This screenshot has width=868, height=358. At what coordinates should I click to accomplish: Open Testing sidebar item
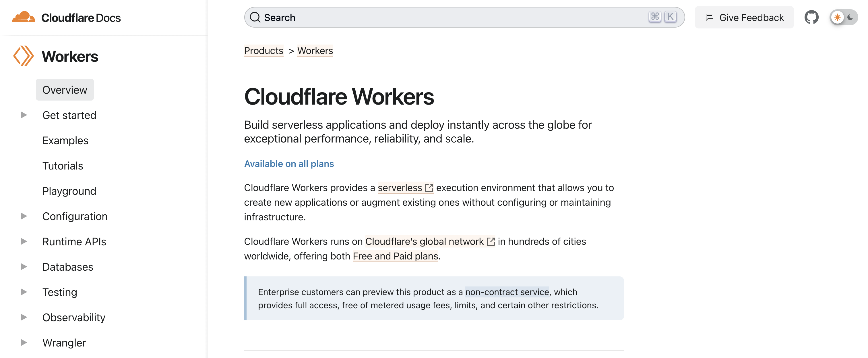click(60, 292)
